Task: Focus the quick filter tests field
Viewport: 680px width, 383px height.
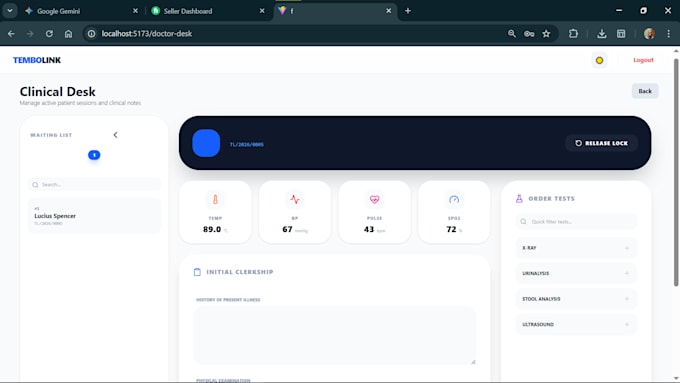Action: pyautogui.click(x=576, y=222)
